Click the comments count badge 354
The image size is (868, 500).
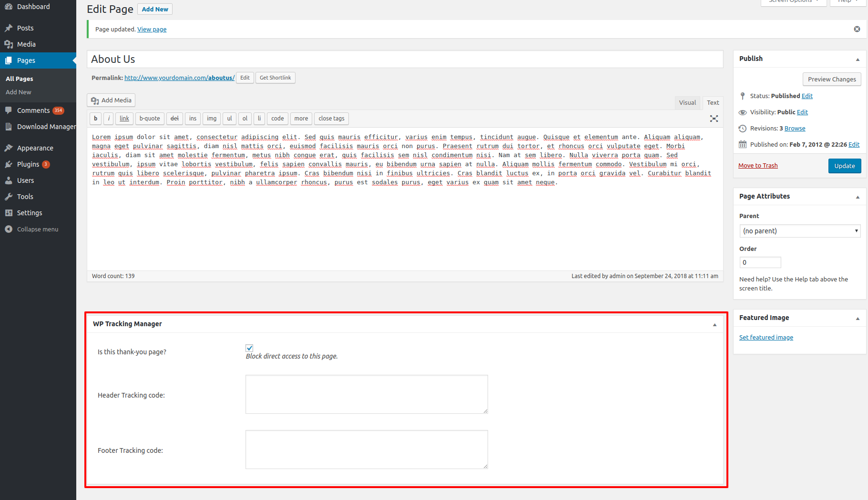click(58, 110)
